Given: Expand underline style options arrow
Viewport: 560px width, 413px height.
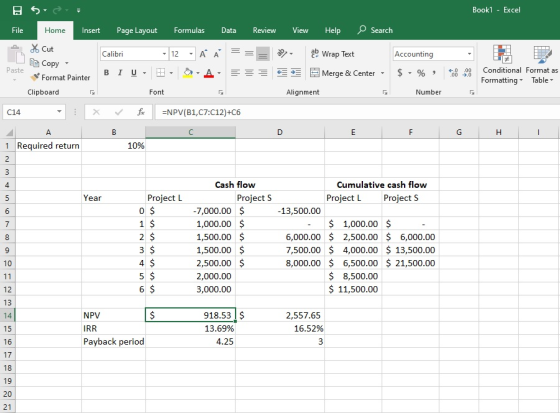Looking at the screenshot, I should coord(145,73).
